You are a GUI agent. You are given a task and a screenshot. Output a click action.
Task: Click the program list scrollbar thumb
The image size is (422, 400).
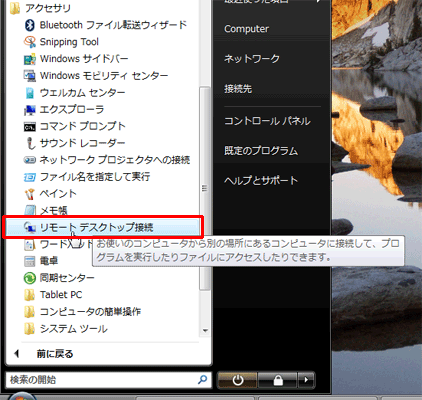[205, 188]
